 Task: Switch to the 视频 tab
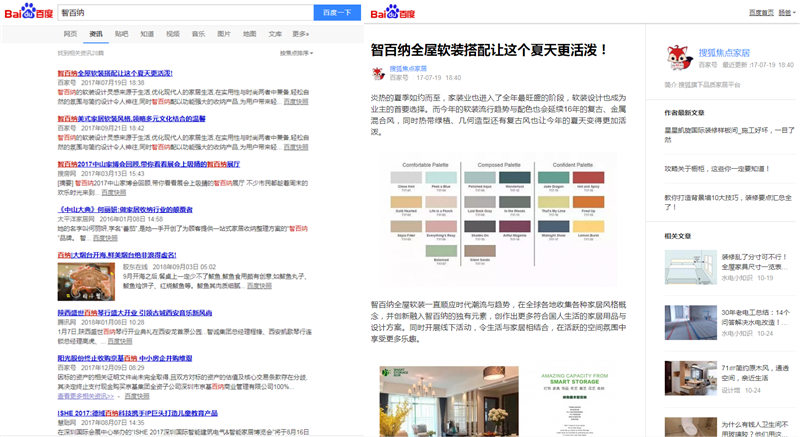click(172, 34)
